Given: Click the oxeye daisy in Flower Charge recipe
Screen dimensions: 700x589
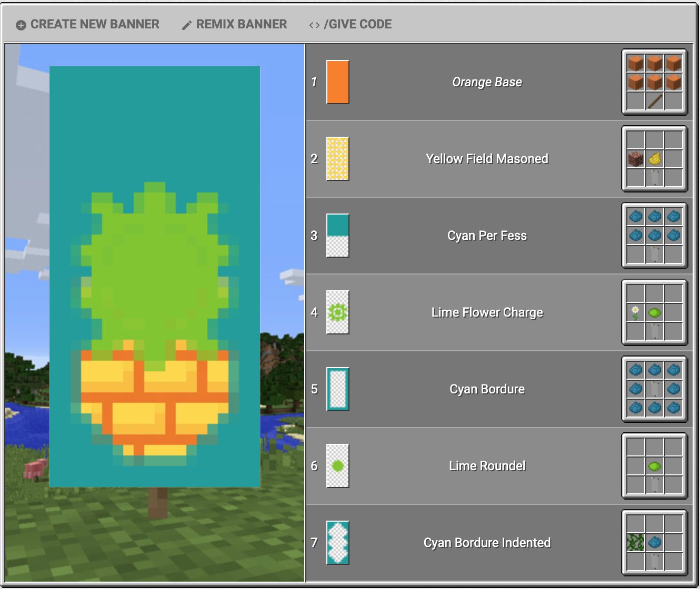Looking at the screenshot, I should (636, 312).
